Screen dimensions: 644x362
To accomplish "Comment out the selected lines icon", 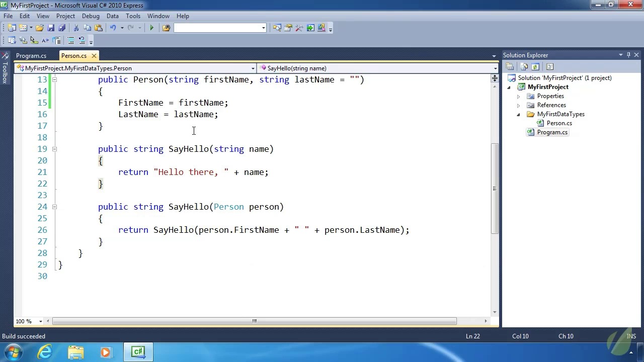I will click(71, 41).
